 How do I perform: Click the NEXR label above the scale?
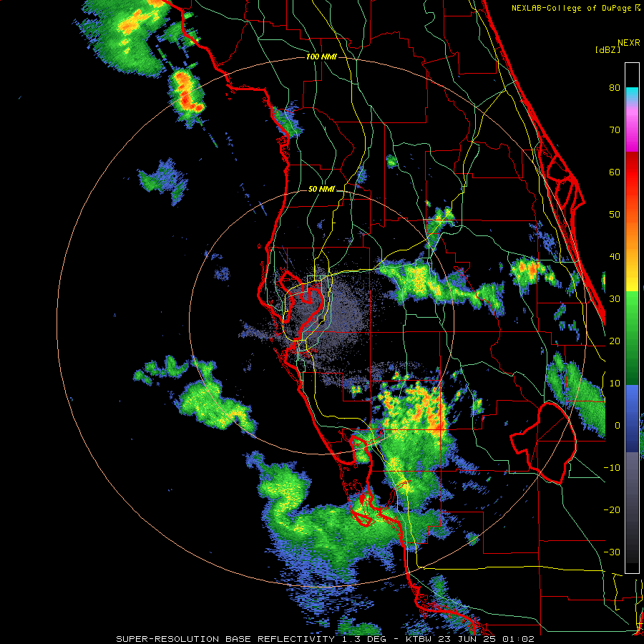(629, 43)
